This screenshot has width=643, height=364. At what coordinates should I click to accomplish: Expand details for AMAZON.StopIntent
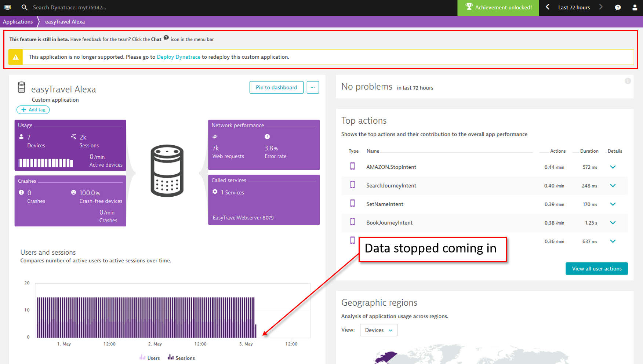click(x=613, y=167)
